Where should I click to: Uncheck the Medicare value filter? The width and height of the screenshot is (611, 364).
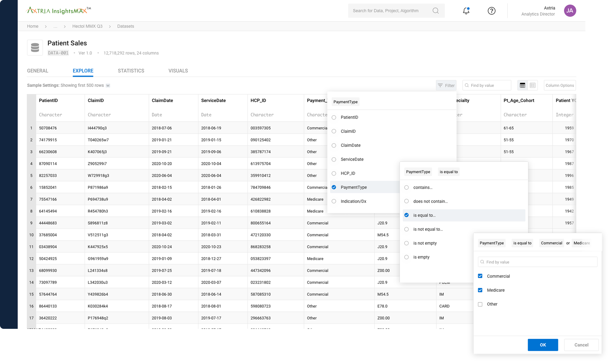(x=480, y=290)
